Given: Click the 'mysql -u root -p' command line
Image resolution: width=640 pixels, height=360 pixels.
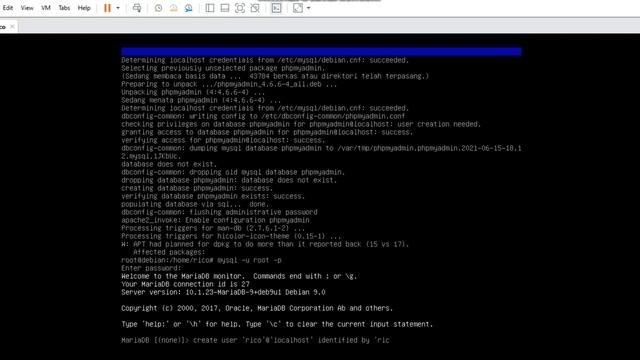Looking at the screenshot, I should click(201, 260).
